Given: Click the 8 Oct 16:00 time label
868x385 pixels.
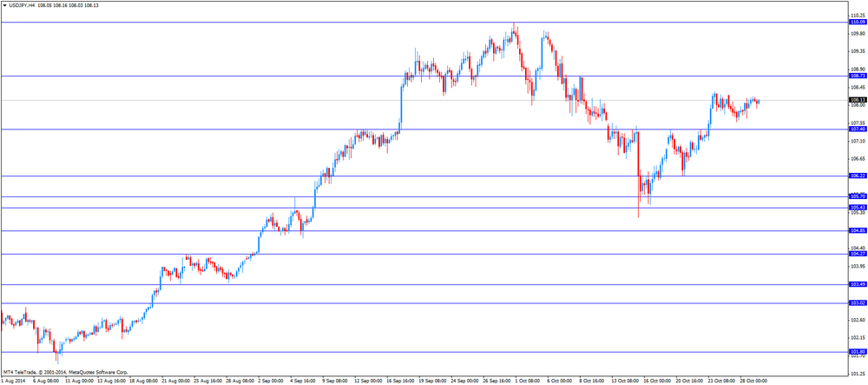Looking at the screenshot, I should 594,382.
